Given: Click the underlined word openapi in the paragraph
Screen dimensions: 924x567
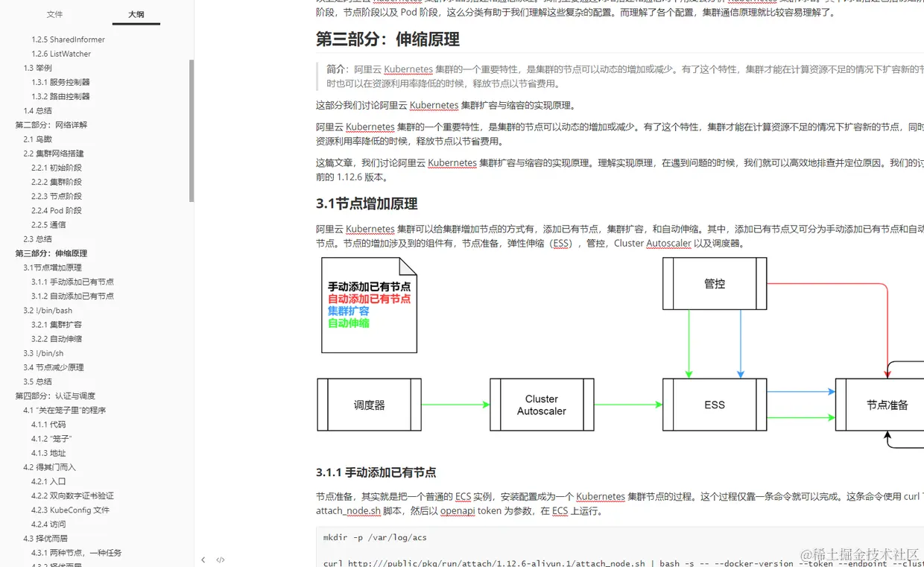Looking at the screenshot, I should coord(457,511).
